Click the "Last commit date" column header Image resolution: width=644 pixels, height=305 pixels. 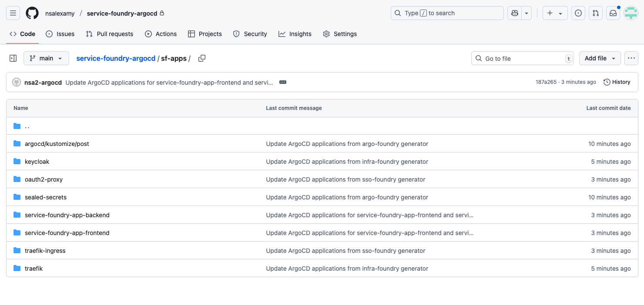point(608,108)
